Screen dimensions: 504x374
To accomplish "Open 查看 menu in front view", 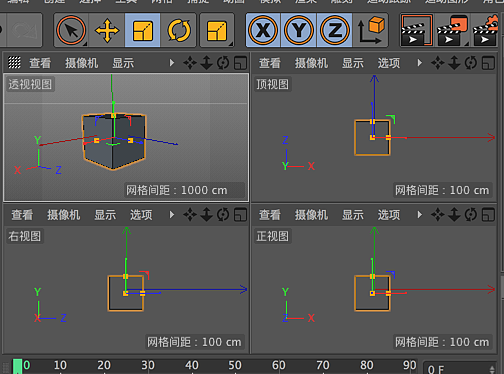I will click(x=270, y=215).
